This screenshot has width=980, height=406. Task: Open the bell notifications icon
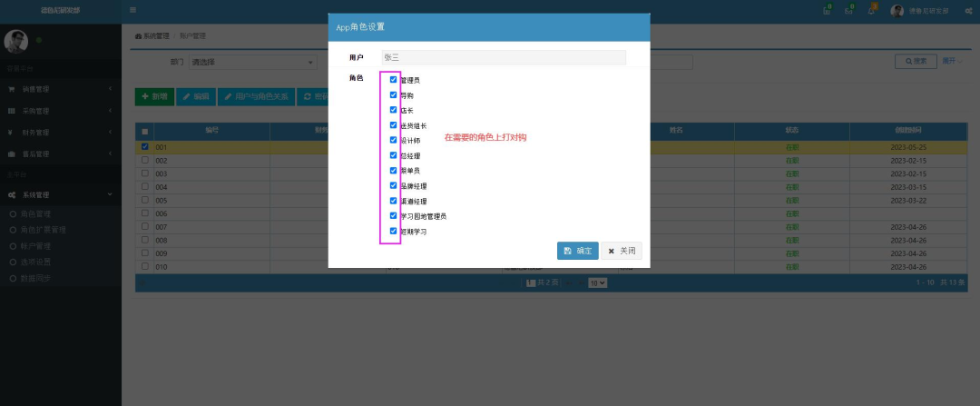(872, 10)
